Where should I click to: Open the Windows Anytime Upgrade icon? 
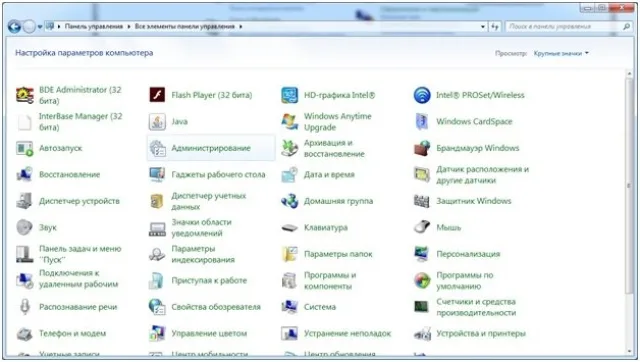(289, 122)
